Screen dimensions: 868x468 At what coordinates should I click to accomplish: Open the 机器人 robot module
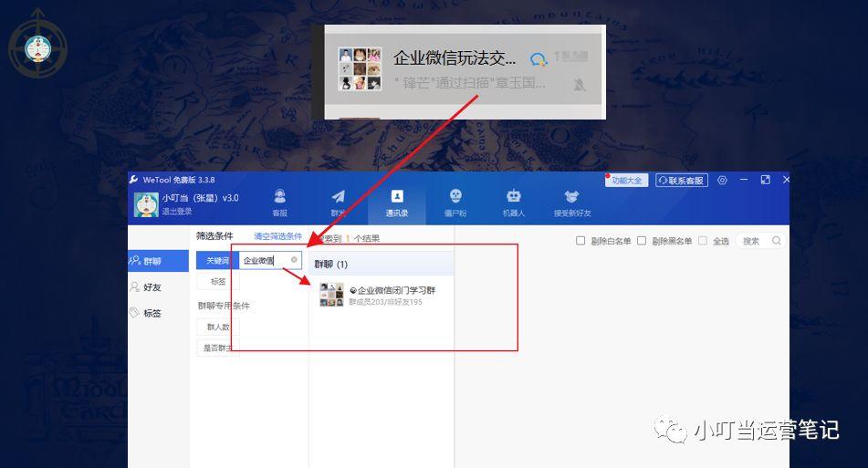[514, 203]
